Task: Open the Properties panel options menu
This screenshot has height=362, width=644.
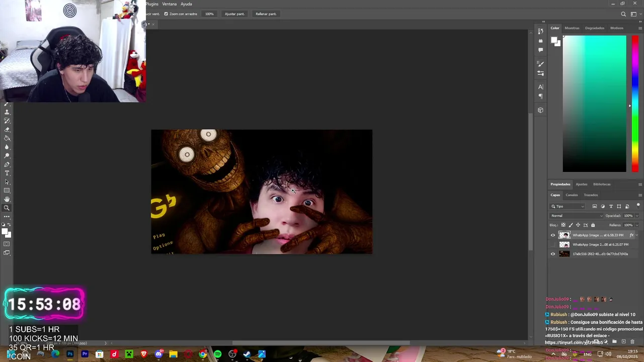Action: tap(639, 185)
